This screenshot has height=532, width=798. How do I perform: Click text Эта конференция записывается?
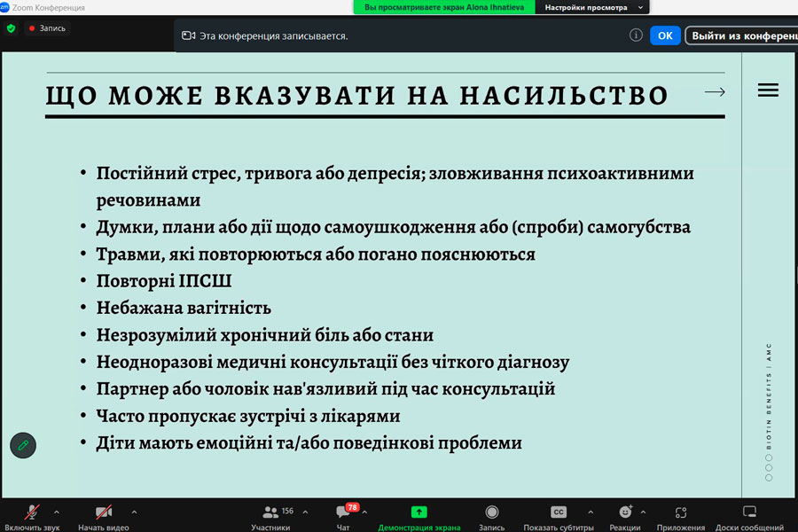(x=273, y=36)
